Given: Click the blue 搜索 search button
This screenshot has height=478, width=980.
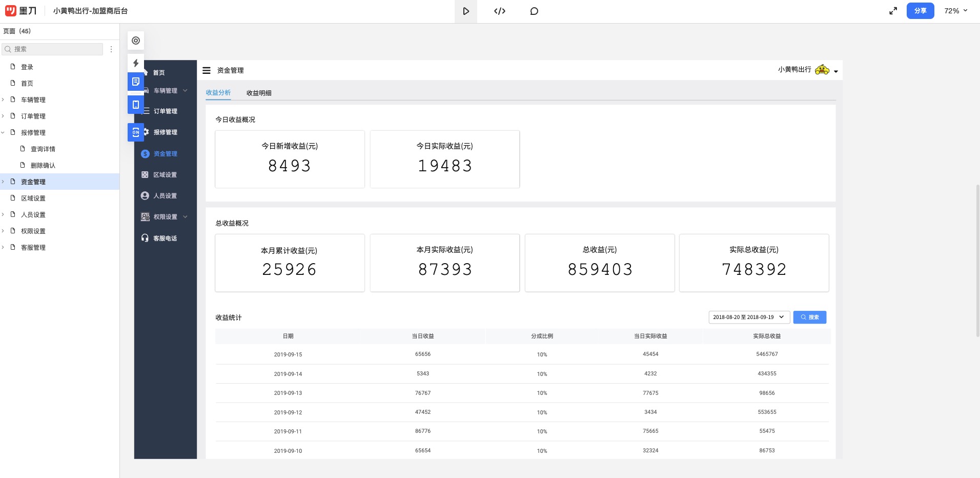Looking at the screenshot, I should click(809, 317).
